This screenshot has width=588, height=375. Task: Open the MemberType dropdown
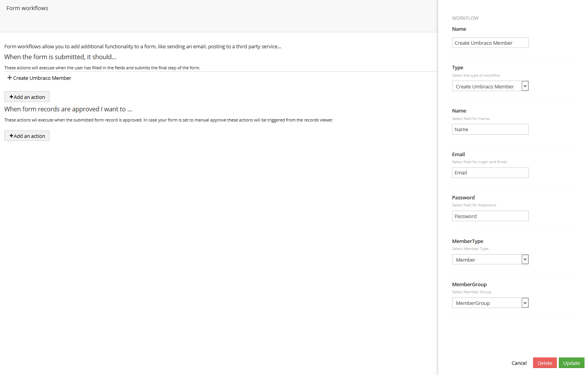pyautogui.click(x=490, y=259)
